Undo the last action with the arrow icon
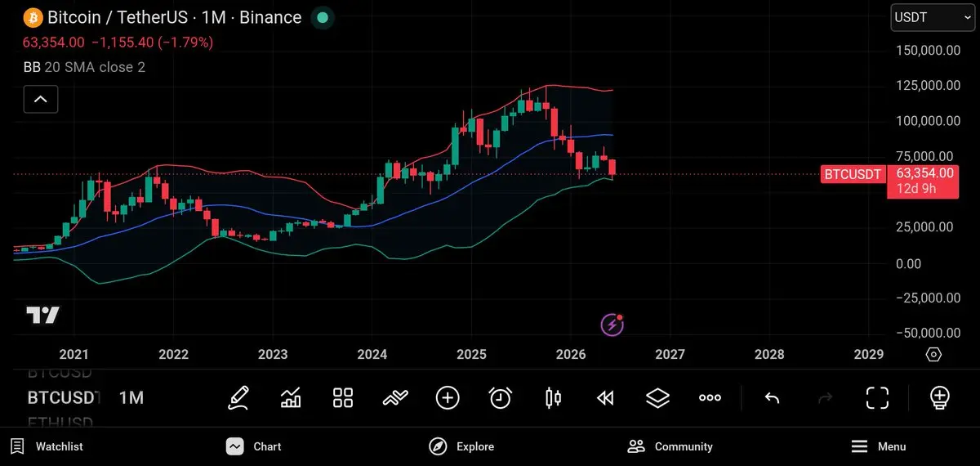The width and height of the screenshot is (980, 466). [x=772, y=398]
